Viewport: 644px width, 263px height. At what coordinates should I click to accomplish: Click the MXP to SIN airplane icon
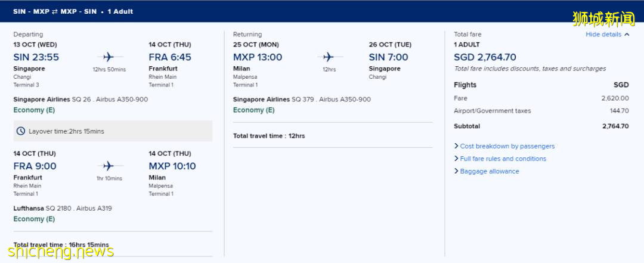tap(329, 57)
